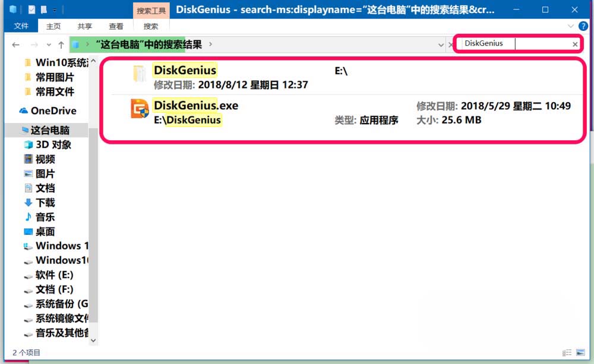
Task: Select 下载 folder in navigation pane
Action: (45, 202)
